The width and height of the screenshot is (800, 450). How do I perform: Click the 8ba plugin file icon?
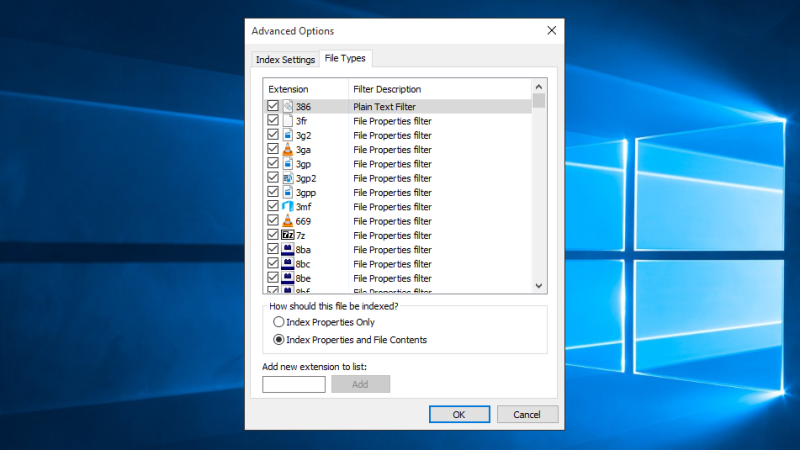287,250
